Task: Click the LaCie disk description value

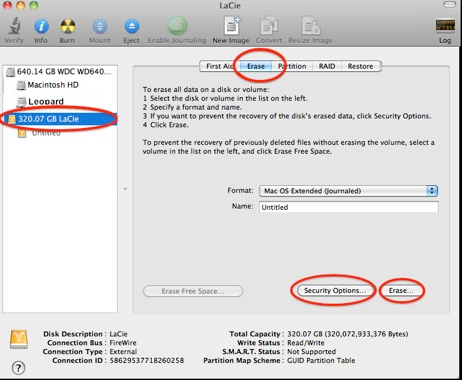Action: [x=119, y=334]
